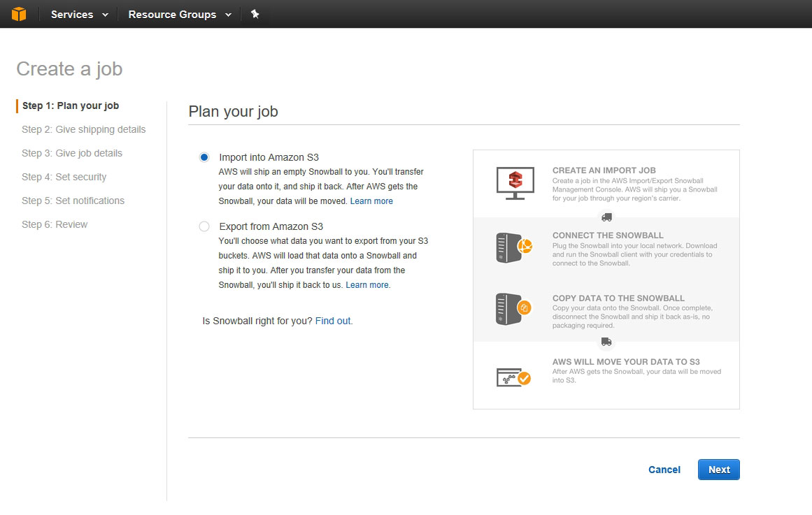This screenshot has width=812, height=515.
Task: Click the Find out link
Action: pos(333,321)
